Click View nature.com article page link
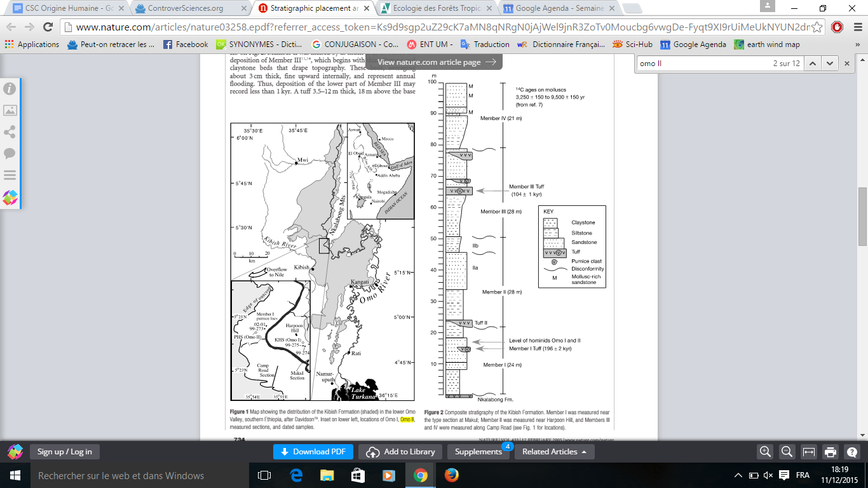This screenshot has height=488, width=868. tap(437, 62)
